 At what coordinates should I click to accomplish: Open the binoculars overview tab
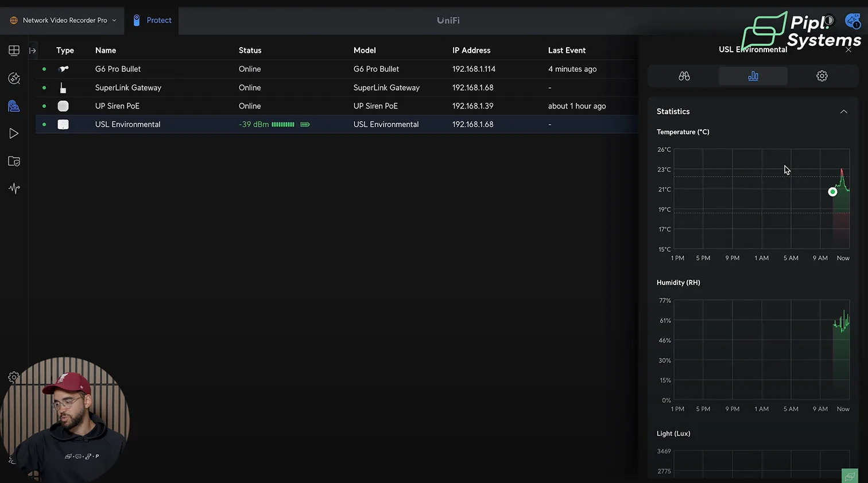tap(684, 76)
